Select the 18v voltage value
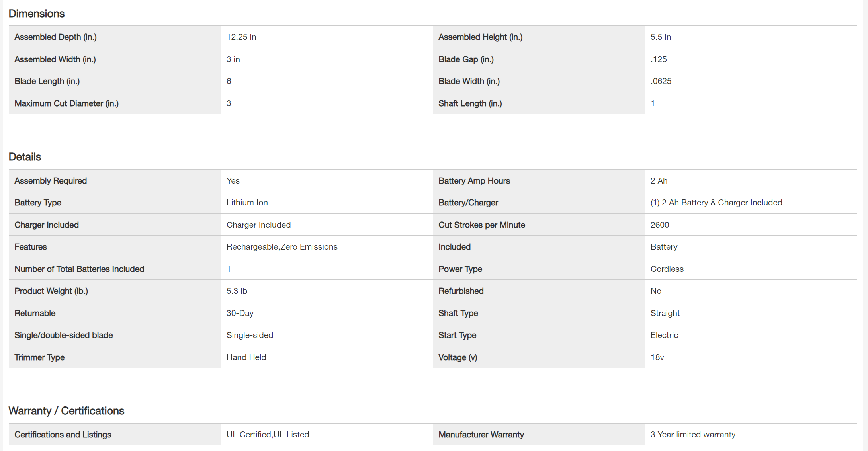 click(657, 357)
